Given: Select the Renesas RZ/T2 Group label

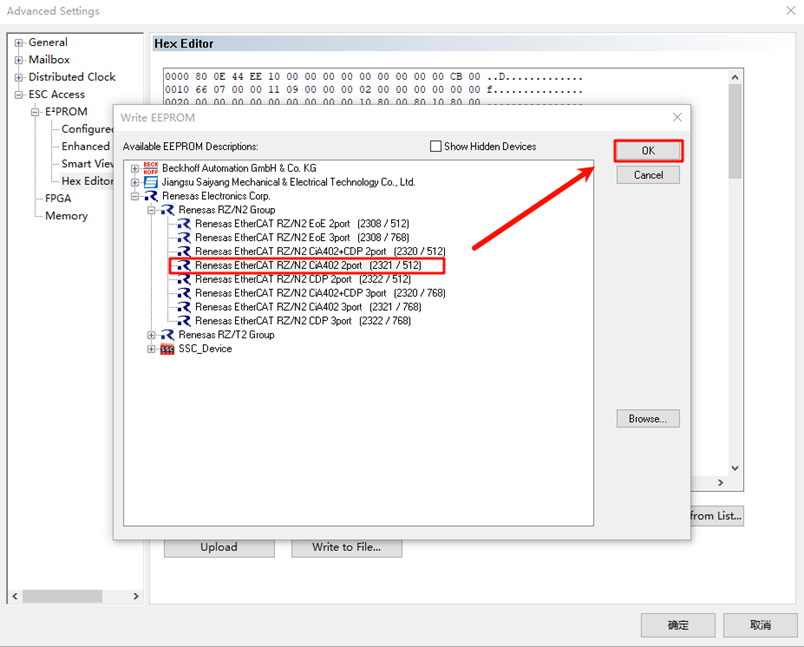Looking at the screenshot, I should point(226,334).
